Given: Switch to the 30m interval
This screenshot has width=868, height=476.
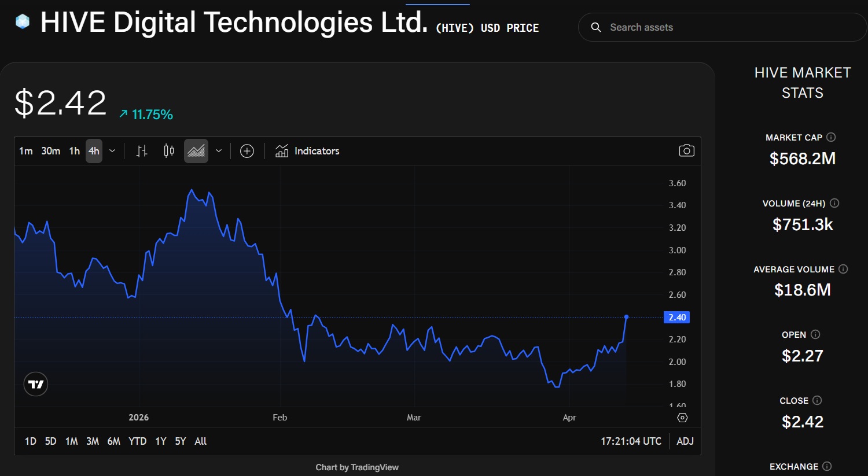Looking at the screenshot, I should pyautogui.click(x=50, y=151).
